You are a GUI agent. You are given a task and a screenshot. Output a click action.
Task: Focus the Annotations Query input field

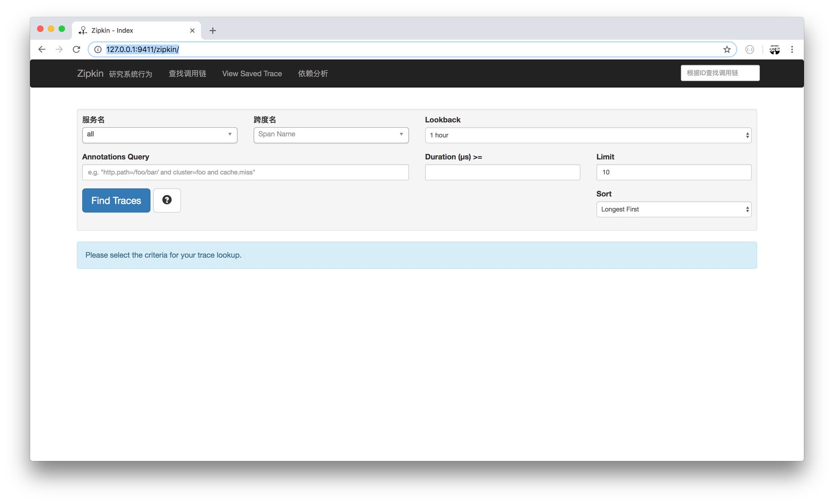click(245, 172)
